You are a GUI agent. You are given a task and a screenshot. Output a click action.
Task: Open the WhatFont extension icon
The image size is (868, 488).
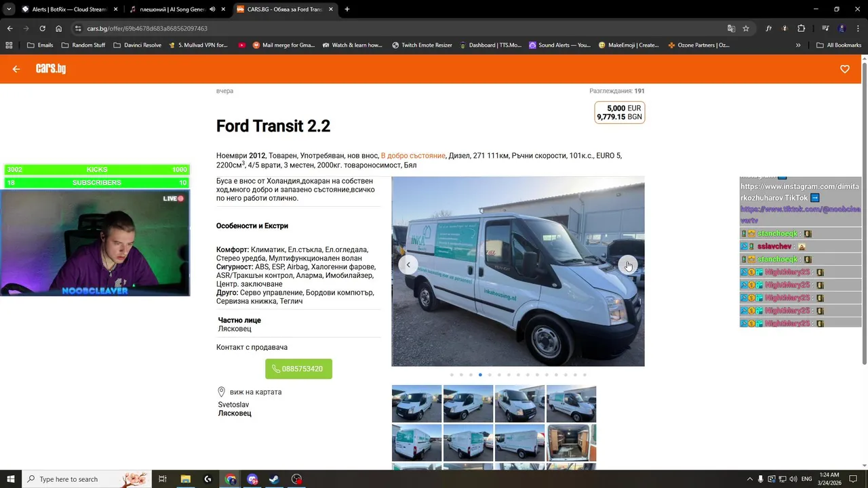pos(769,28)
